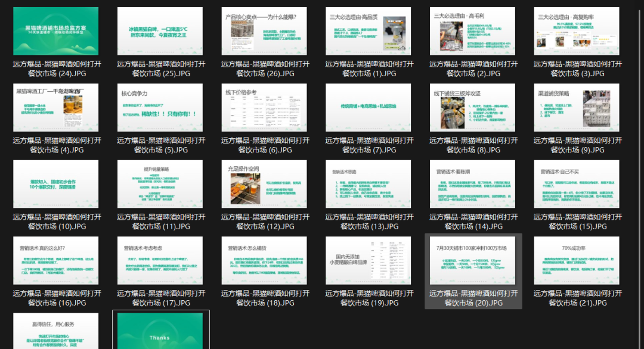The height and width of the screenshot is (349, 644).
Task: Select thumbnail of file 餐饮市场 (5).JPG
Action: click(x=160, y=108)
